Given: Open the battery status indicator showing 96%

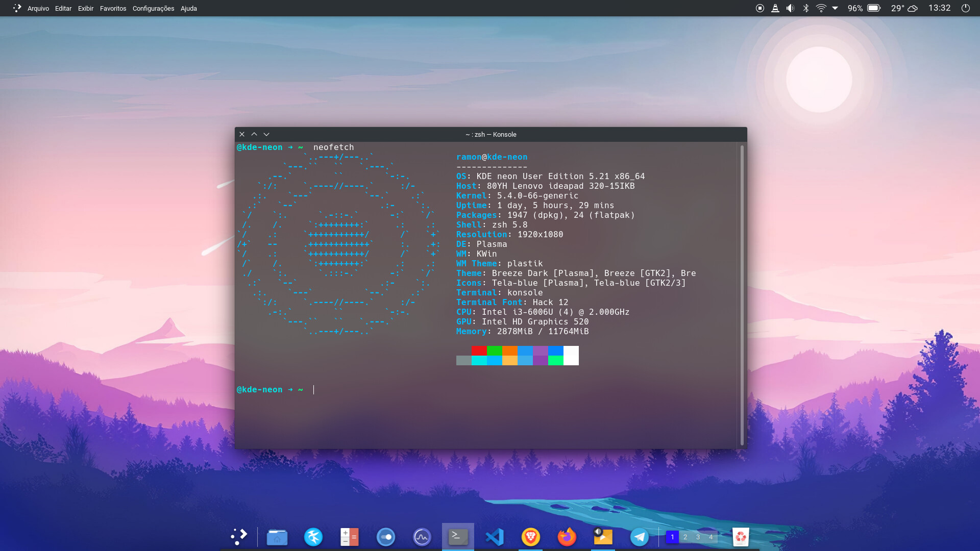Looking at the screenshot, I should click(x=864, y=8).
